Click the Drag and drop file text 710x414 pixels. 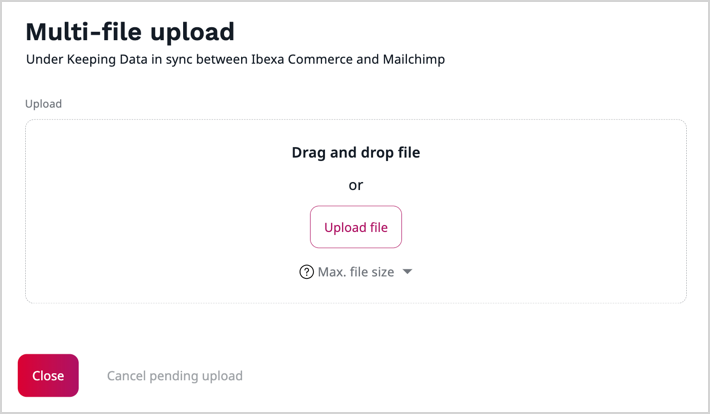(x=355, y=153)
